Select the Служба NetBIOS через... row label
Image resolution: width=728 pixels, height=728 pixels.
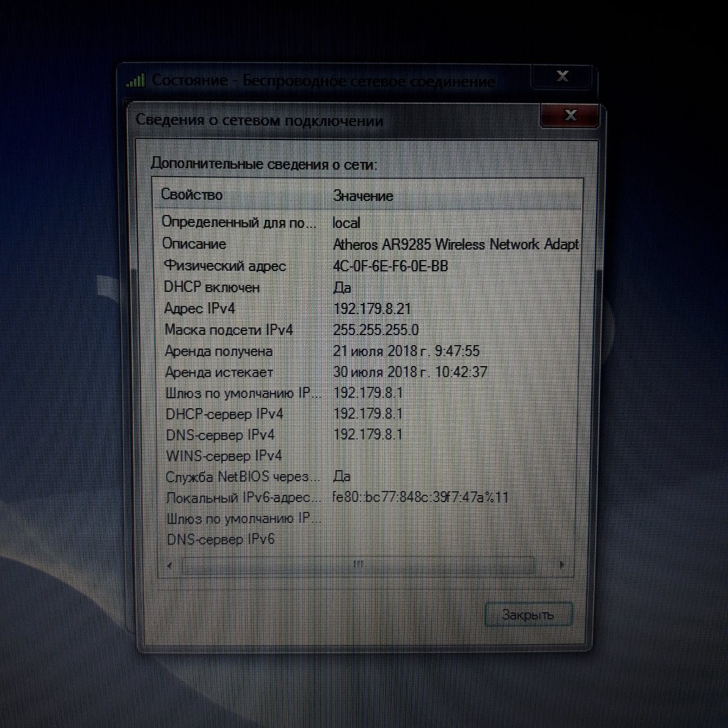[243, 477]
